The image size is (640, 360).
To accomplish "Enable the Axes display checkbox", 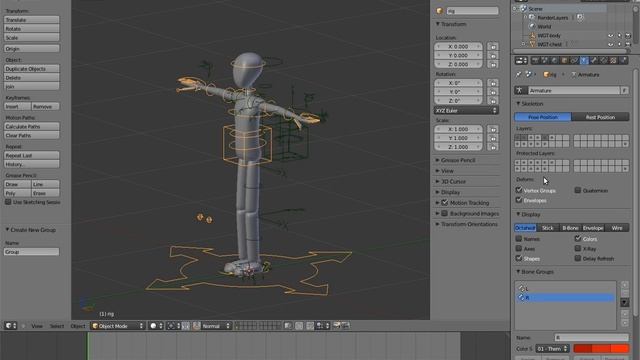I will (519, 248).
